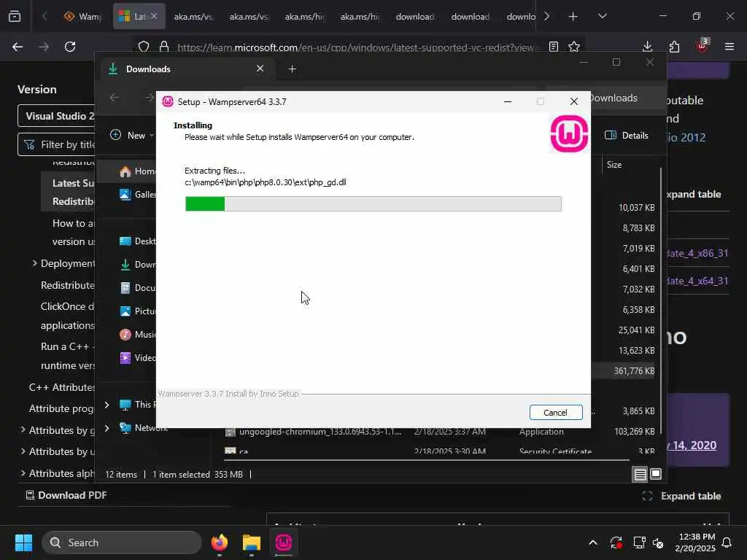Select ungoogled-chromium file in Explorer
This screenshot has height=560, width=747.
pos(320,432)
